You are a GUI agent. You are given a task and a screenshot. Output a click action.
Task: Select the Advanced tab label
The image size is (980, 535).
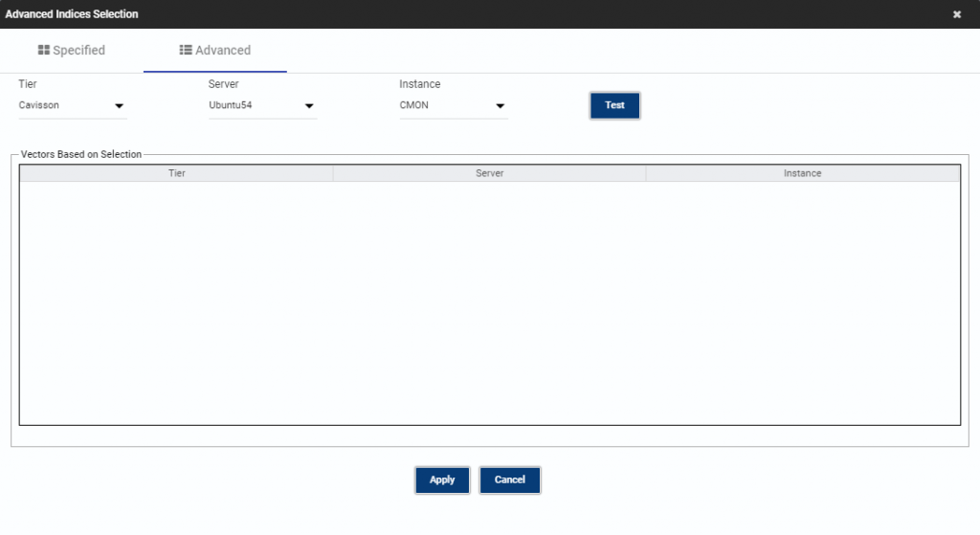click(223, 50)
